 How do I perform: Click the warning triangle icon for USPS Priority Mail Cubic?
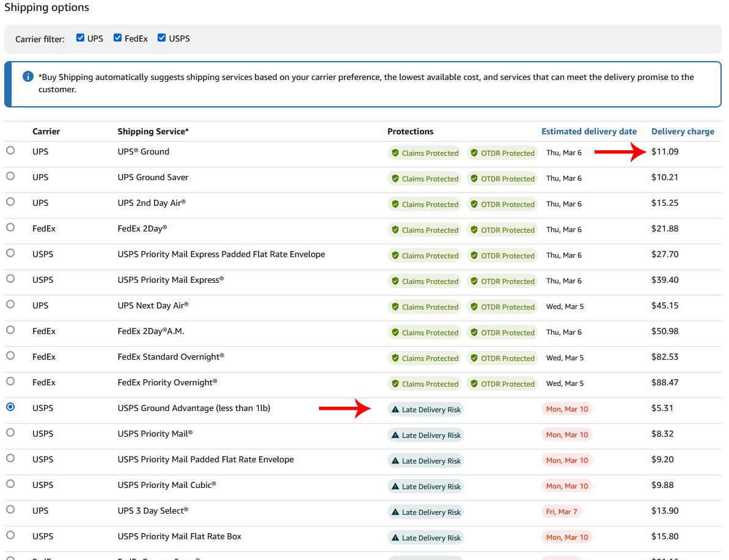coord(395,486)
